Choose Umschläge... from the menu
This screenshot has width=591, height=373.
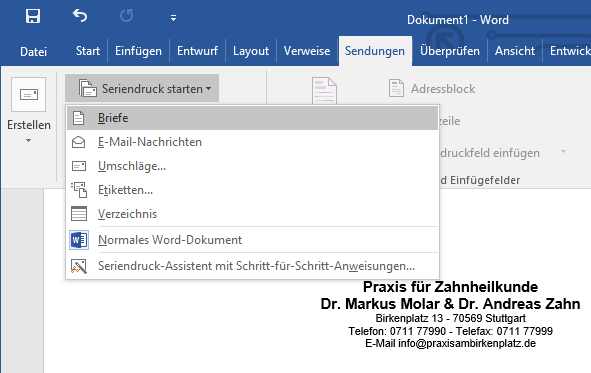click(x=253, y=166)
